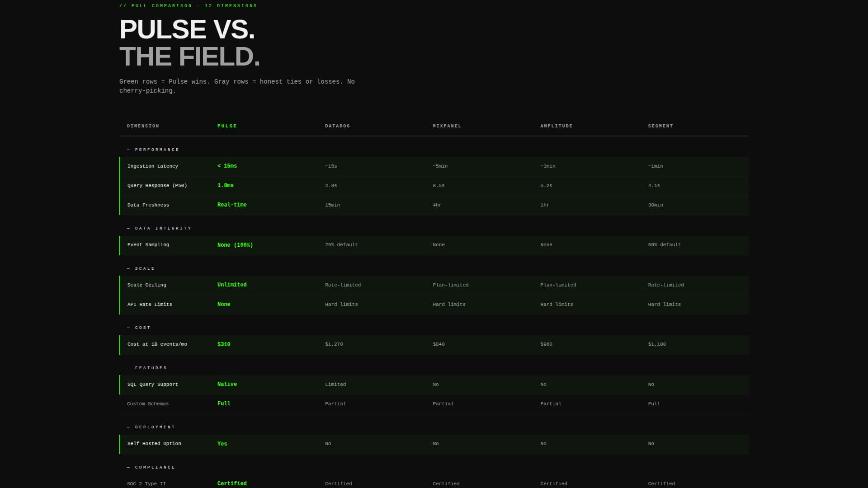Select the SQL Query Support label
Image resolution: width=868 pixels, height=488 pixels.
point(153,385)
